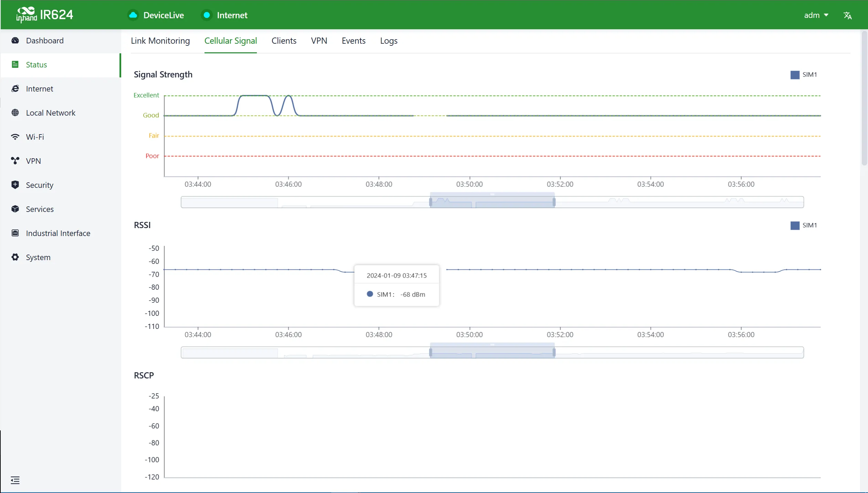Click the Wi-Fi signal icon
The height and width of the screenshot is (493, 868).
[15, 137]
